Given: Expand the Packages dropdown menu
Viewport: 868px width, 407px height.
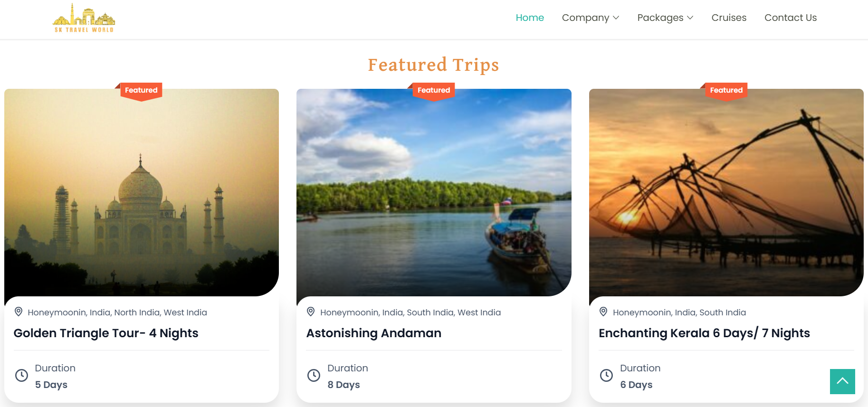Looking at the screenshot, I should 665,18.
